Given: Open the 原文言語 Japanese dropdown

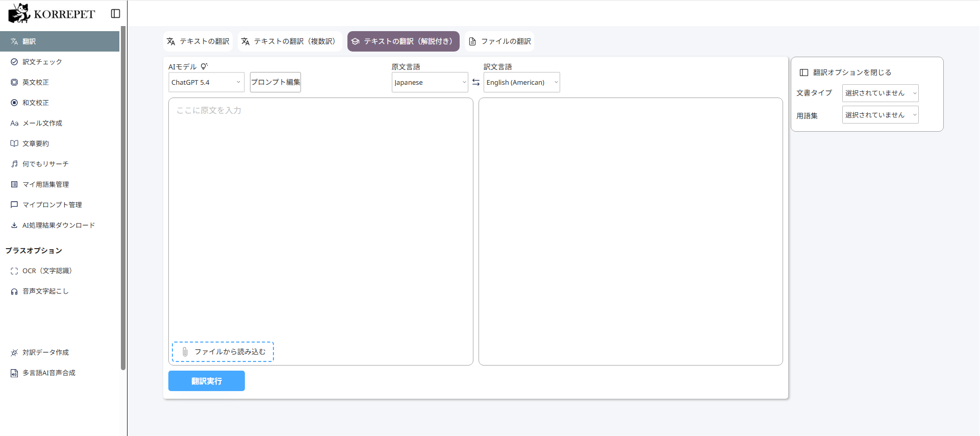Looking at the screenshot, I should tap(430, 82).
